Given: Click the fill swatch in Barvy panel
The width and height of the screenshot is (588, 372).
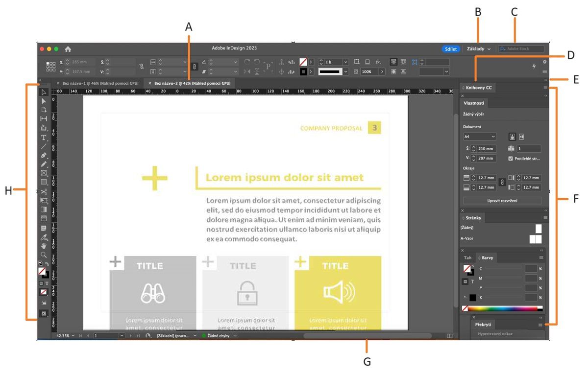Looking at the screenshot, I should click(x=466, y=268).
